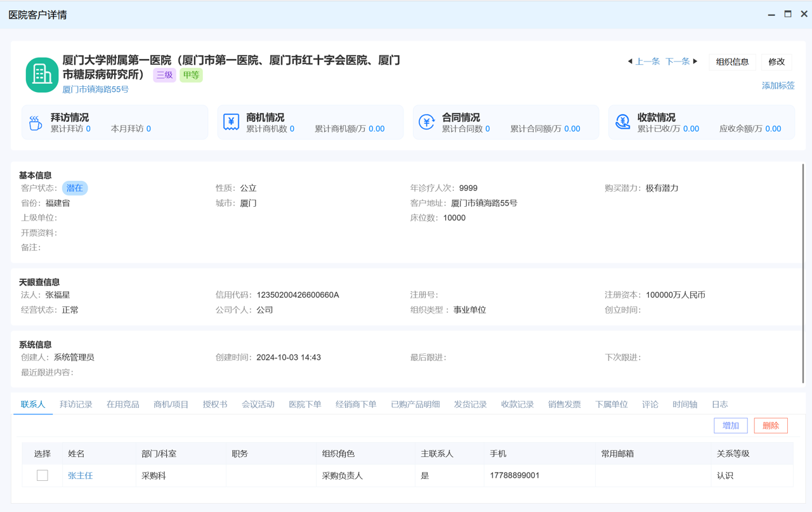Select the checkbox in 张主任's row
812x512 pixels.
pos(42,475)
